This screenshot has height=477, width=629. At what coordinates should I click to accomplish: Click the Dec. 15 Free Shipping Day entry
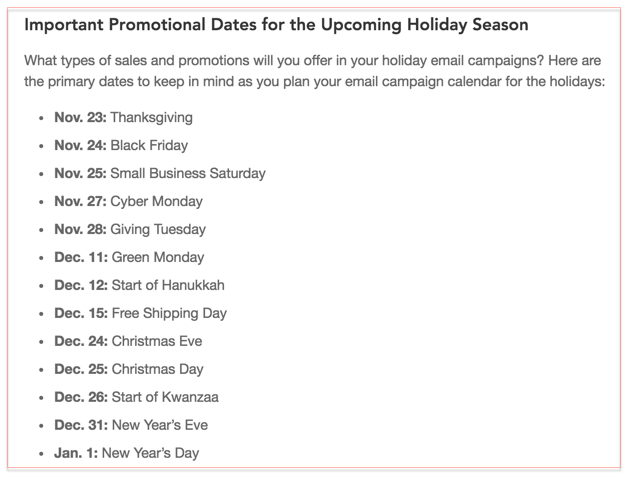pyautogui.click(x=141, y=313)
